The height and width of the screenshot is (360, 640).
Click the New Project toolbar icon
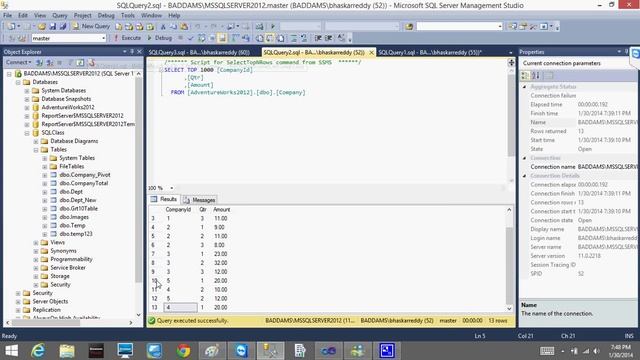(11, 27)
